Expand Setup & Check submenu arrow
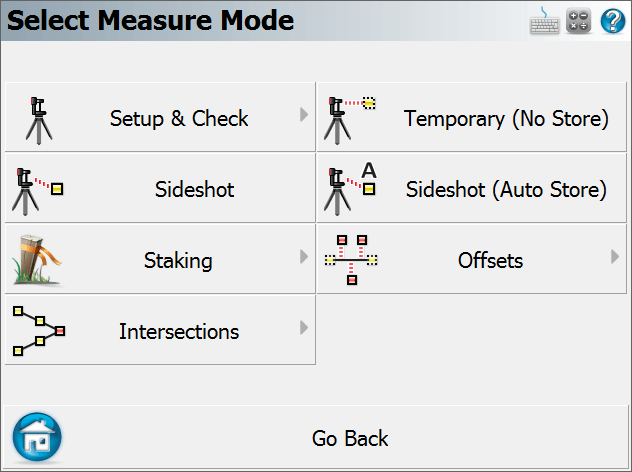Screen dimensions: 632x472 click(x=304, y=115)
